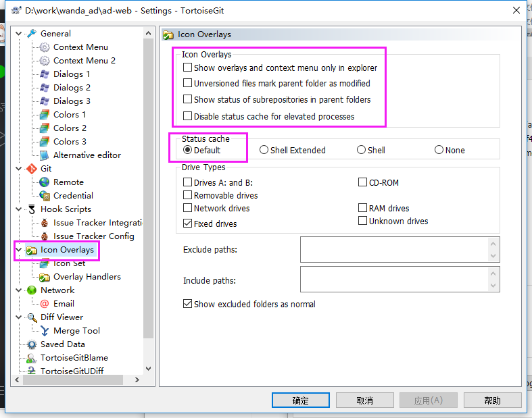Click the Merge Tool fork icon

(x=45, y=331)
